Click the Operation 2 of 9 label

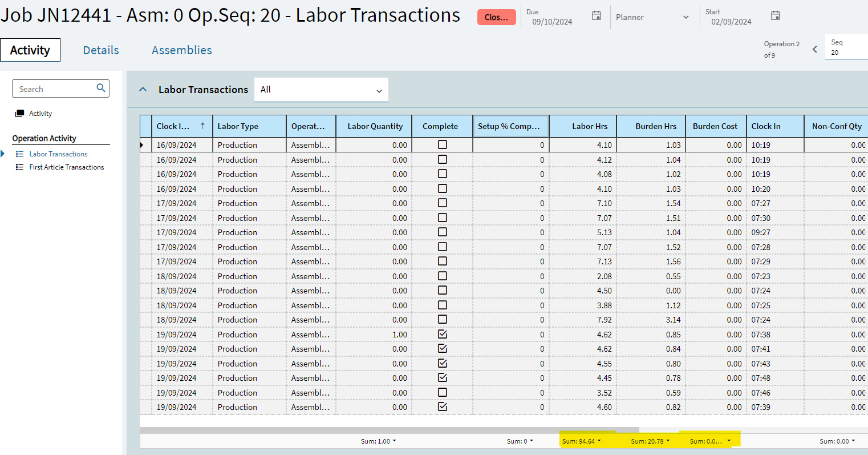782,49
